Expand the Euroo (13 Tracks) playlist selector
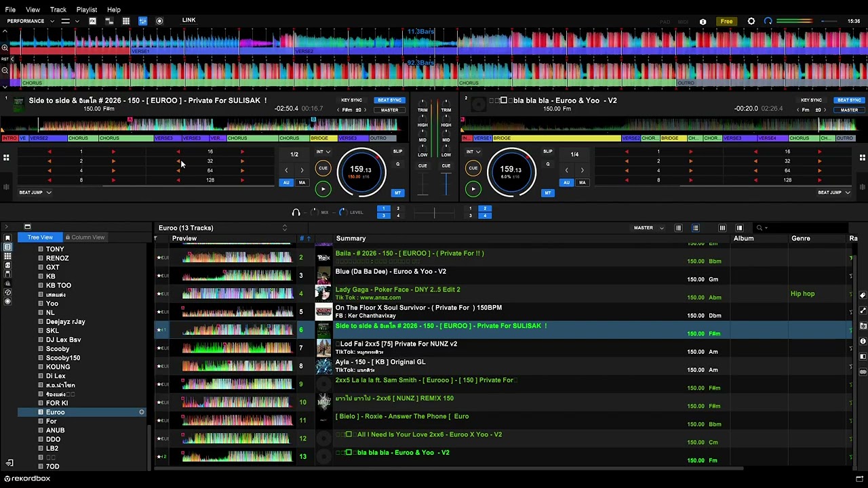 (x=285, y=228)
